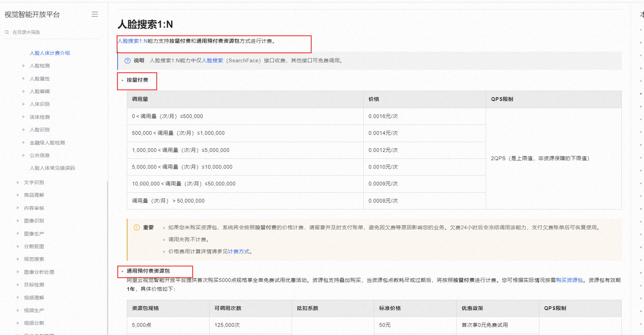The image size is (644, 335).
Task: Expand the 商品理解 tree arrow
Action: click(x=18, y=195)
